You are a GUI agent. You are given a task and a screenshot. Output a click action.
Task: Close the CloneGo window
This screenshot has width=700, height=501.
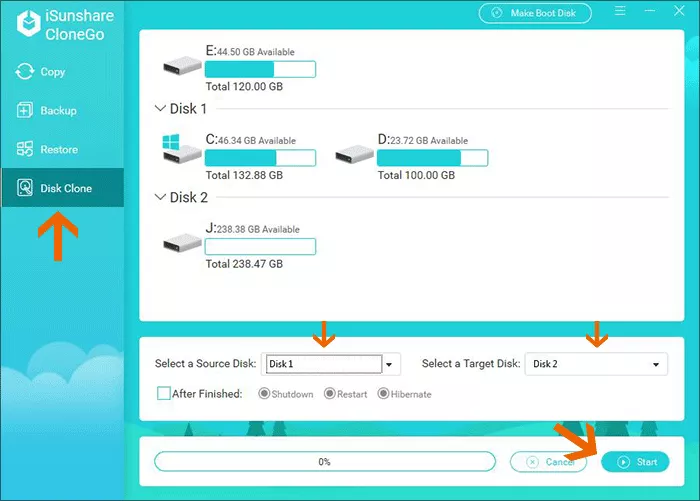[679, 11]
